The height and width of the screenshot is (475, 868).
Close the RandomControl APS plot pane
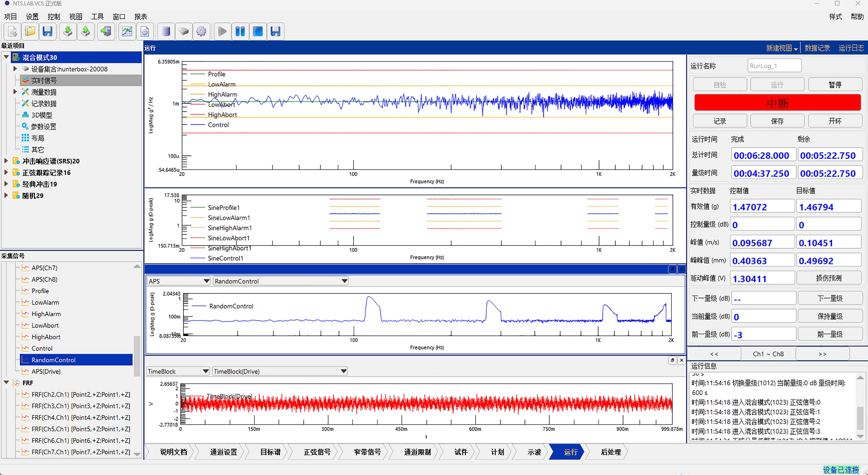click(x=681, y=269)
